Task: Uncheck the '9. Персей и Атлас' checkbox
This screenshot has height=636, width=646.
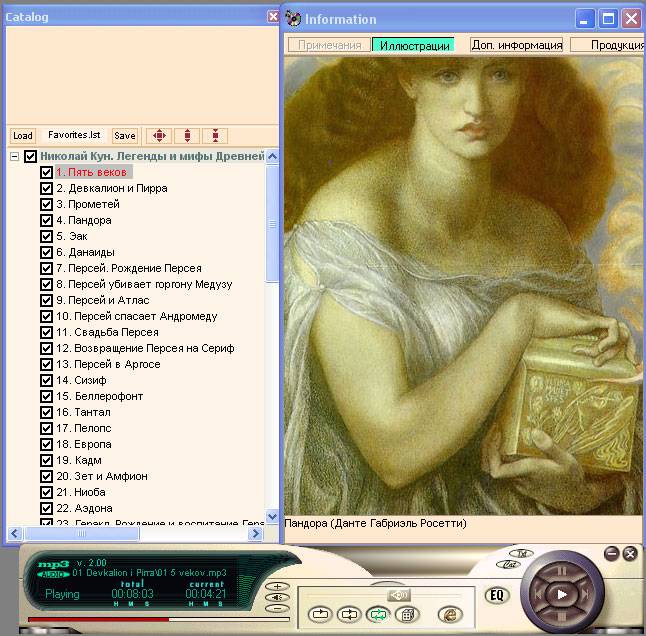Action: (47, 300)
